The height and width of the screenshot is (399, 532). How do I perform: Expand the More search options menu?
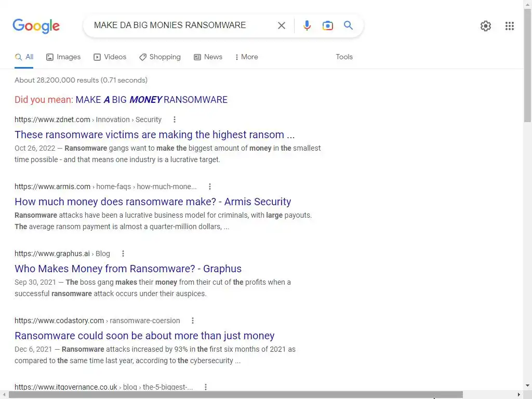tap(247, 57)
